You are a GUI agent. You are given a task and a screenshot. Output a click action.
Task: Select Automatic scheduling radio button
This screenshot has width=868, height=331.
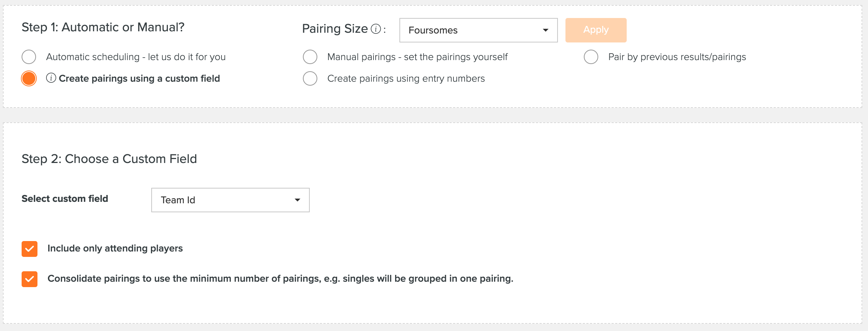[x=29, y=57]
